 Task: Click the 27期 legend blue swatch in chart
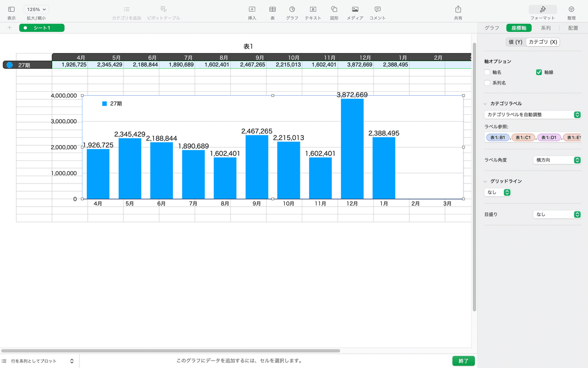(104, 104)
